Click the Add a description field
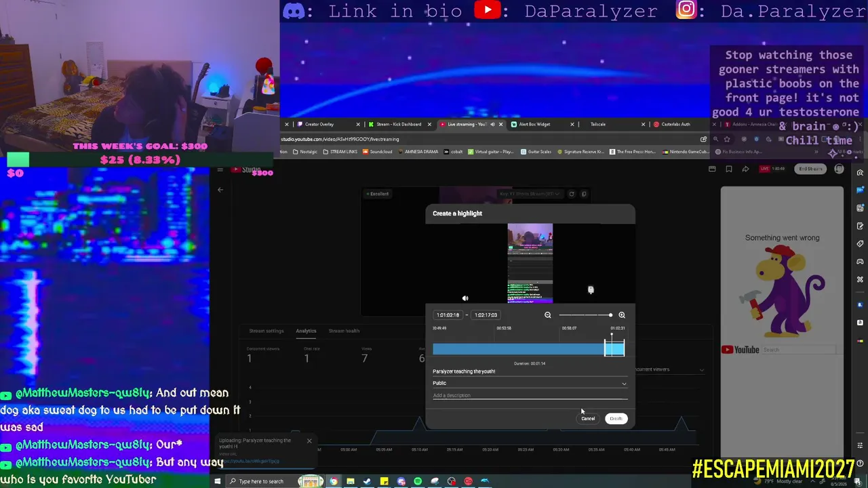This screenshot has width=868, height=488. click(x=530, y=395)
